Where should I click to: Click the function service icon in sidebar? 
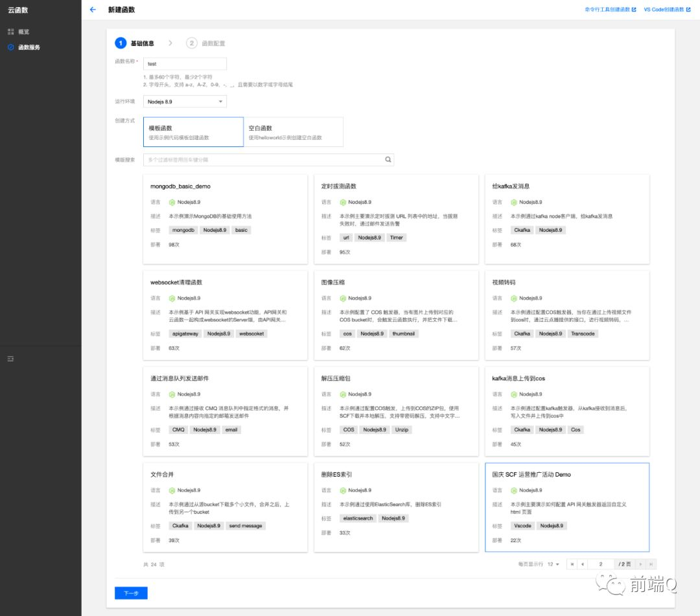click(11, 47)
